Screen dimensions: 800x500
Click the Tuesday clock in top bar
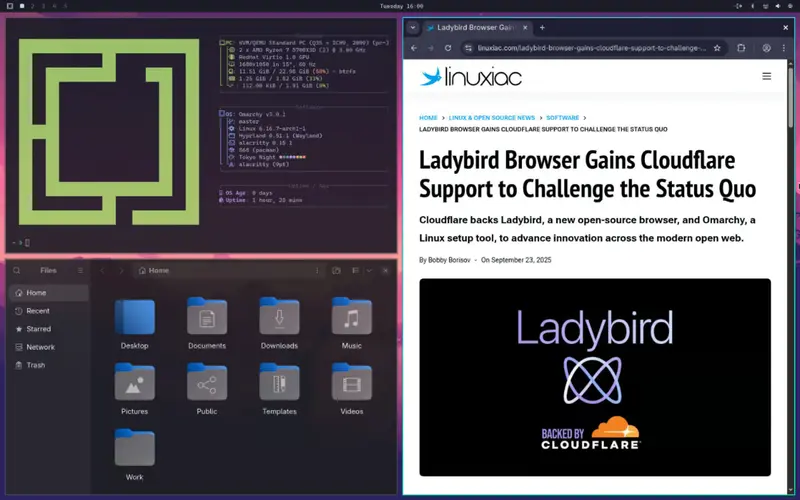point(399,6)
